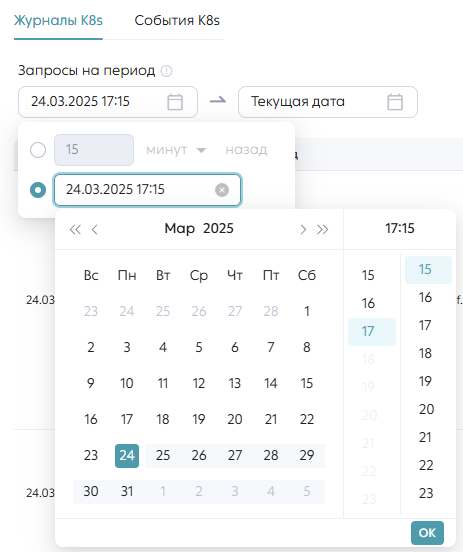This screenshot has width=463, height=552.
Task: Select the absolute date radio button
Action: [38, 190]
